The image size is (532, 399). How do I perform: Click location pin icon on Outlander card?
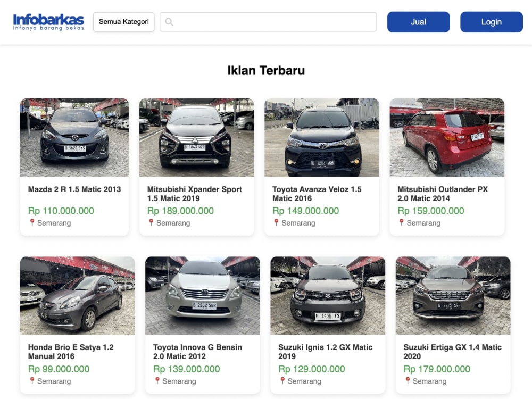point(401,222)
